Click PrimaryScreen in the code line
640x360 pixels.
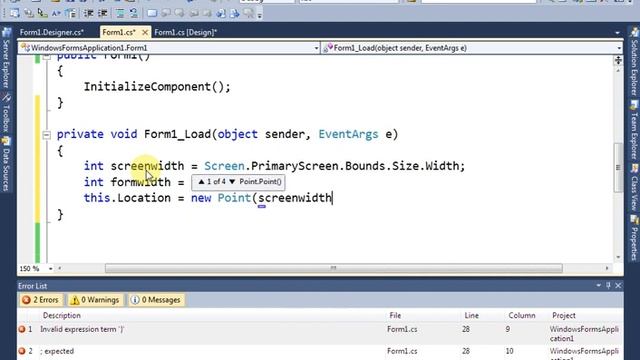(294, 166)
